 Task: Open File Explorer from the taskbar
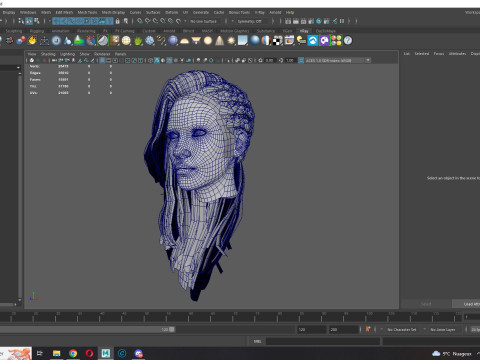(57, 353)
